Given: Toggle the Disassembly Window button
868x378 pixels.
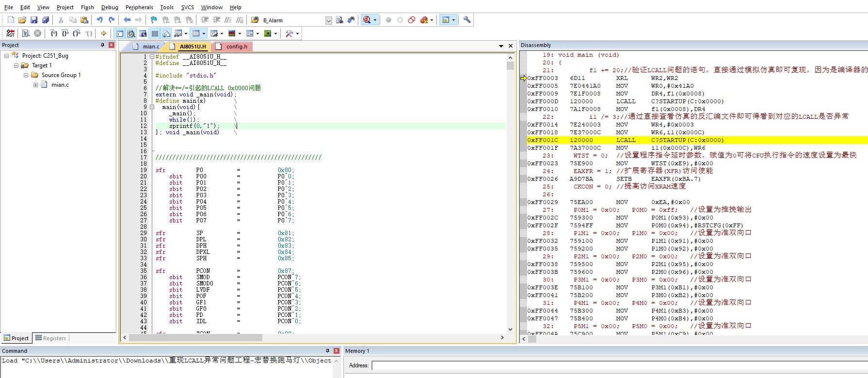Looking at the screenshot, I should click(x=131, y=33).
